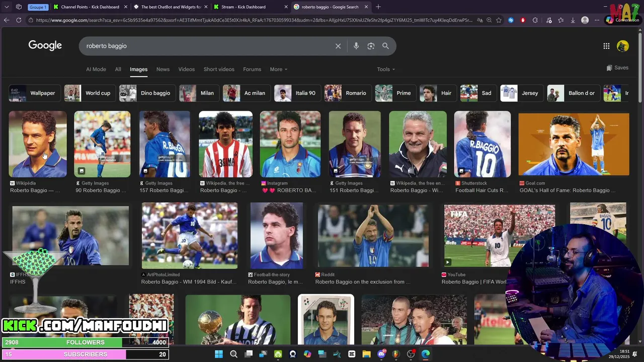Submit search using the magnifying glass icon
This screenshot has width=644, height=362.
(x=385, y=46)
